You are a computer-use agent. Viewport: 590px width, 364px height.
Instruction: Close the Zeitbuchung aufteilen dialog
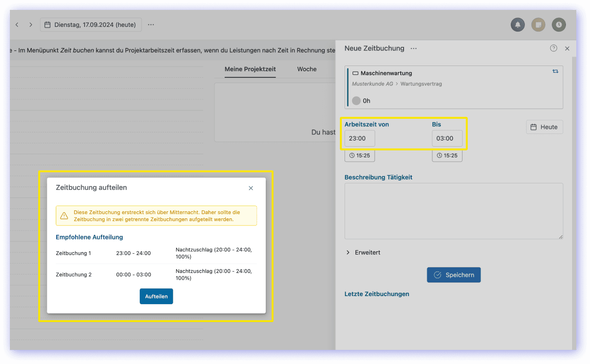click(251, 188)
